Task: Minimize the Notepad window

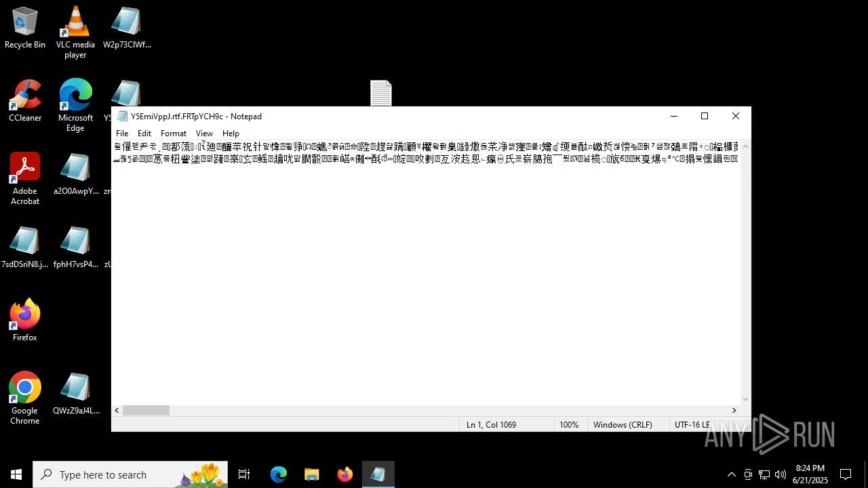Action: coord(674,117)
